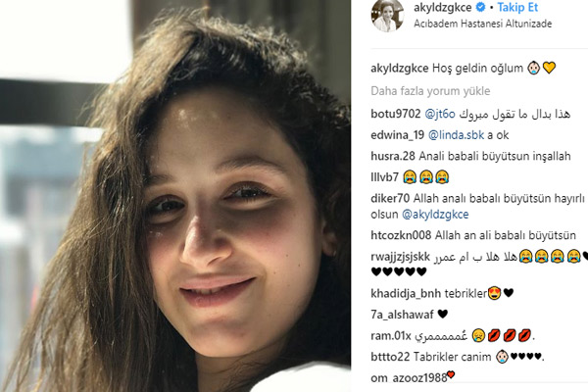The width and height of the screenshot is (588, 392).
Task: Open the lllvb7 commenter profile
Action: click(x=384, y=176)
